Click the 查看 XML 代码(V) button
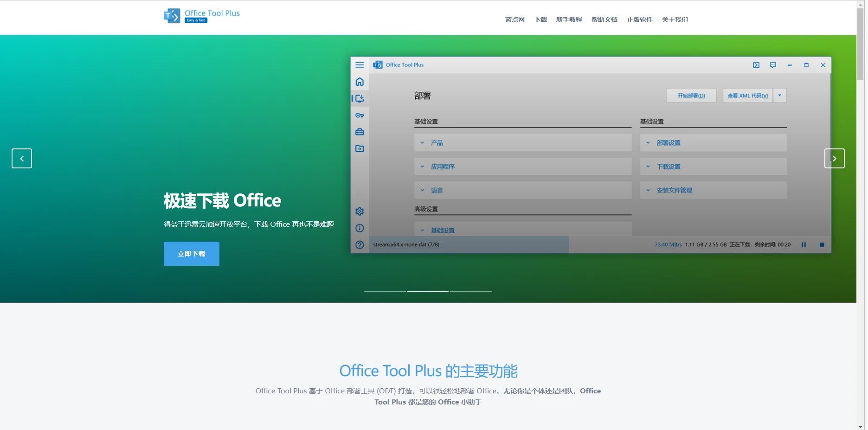Image resolution: width=868 pixels, height=430 pixels. [x=748, y=96]
